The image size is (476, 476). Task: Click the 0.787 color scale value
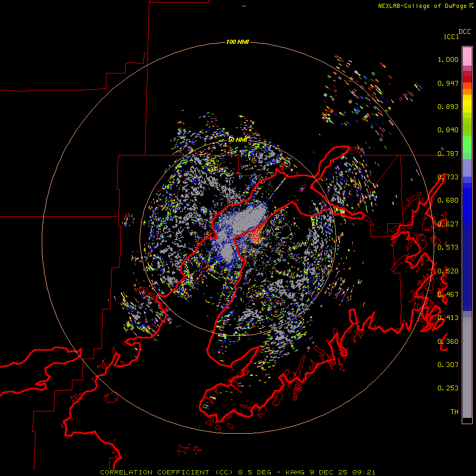448,153
